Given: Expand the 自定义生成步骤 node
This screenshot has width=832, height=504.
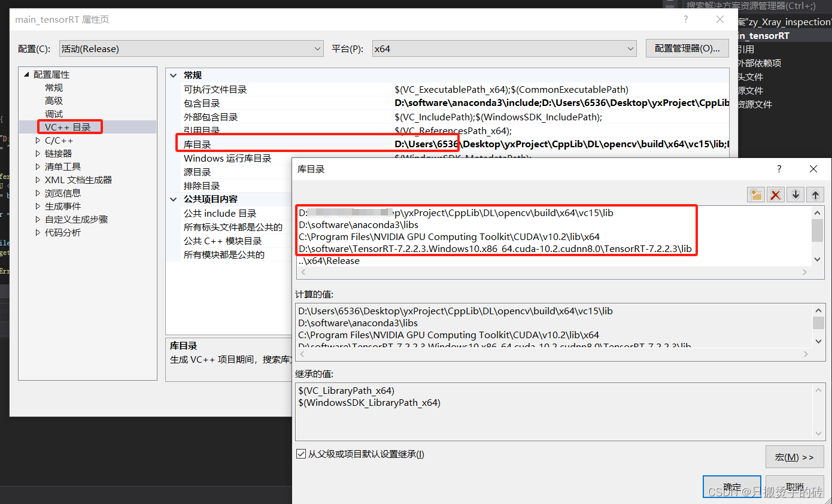Looking at the screenshot, I should (x=38, y=219).
